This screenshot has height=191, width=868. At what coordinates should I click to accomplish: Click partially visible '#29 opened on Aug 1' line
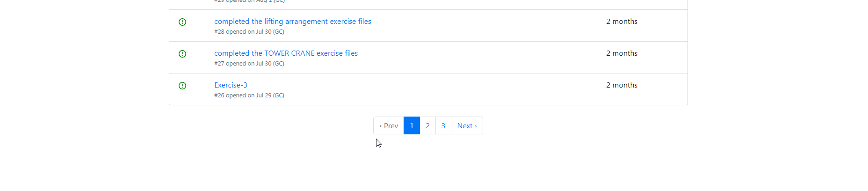pos(249,1)
